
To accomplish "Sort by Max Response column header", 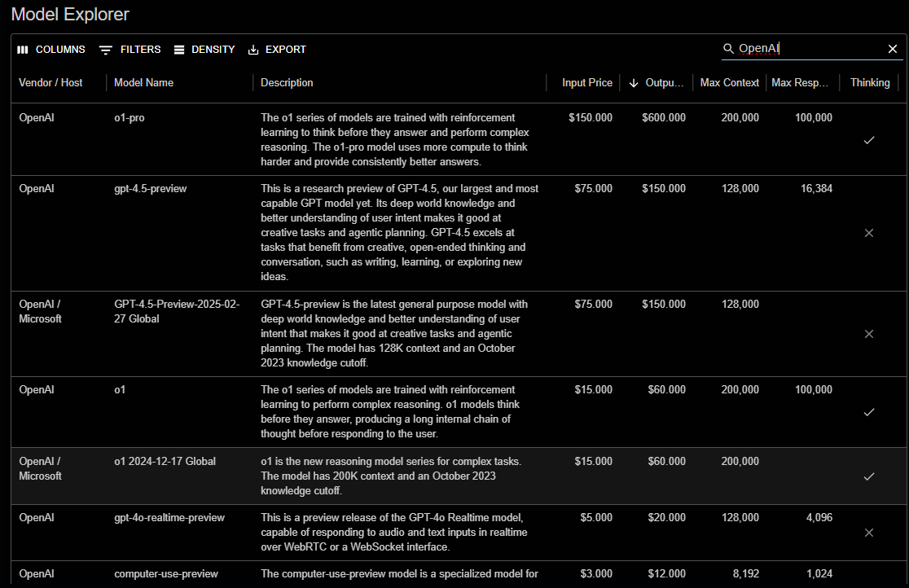I will [x=799, y=83].
